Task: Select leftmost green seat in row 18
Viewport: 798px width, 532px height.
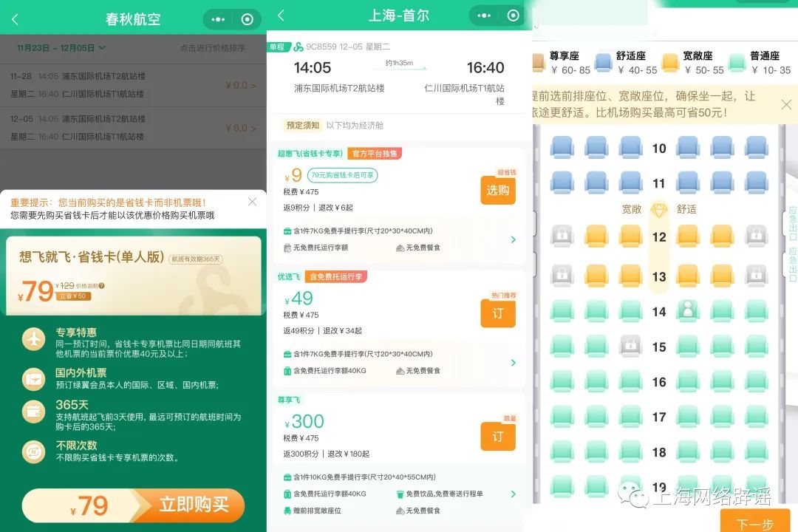Action: coord(562,451)
